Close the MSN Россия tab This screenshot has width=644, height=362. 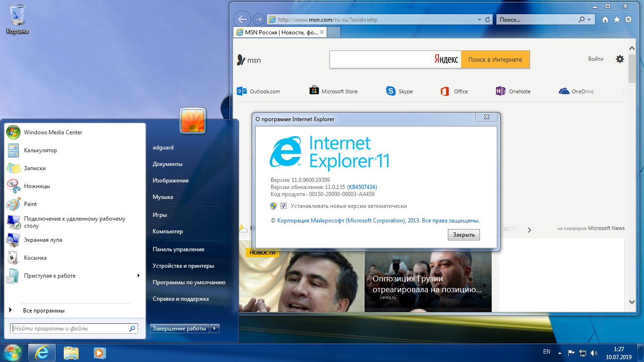(322, 33)
